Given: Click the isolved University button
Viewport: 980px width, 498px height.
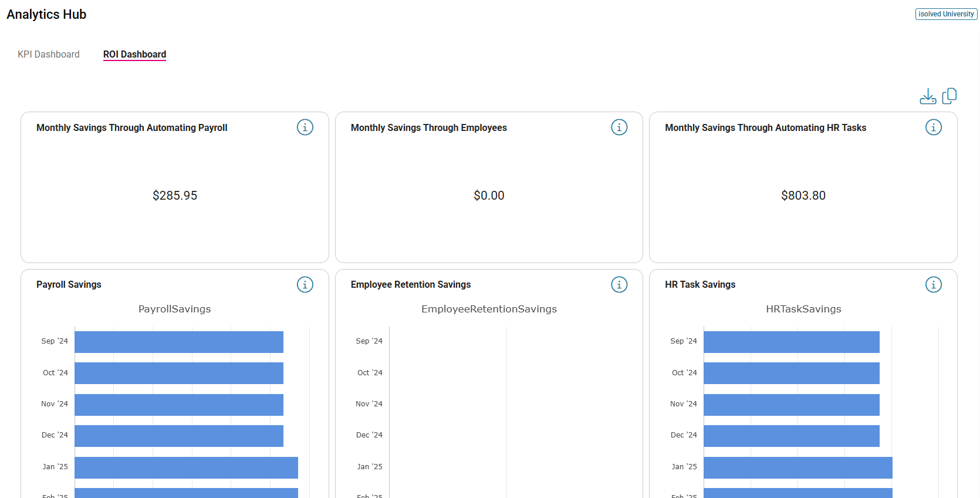Looking at the screenshot, I should [x=946, y=14].
